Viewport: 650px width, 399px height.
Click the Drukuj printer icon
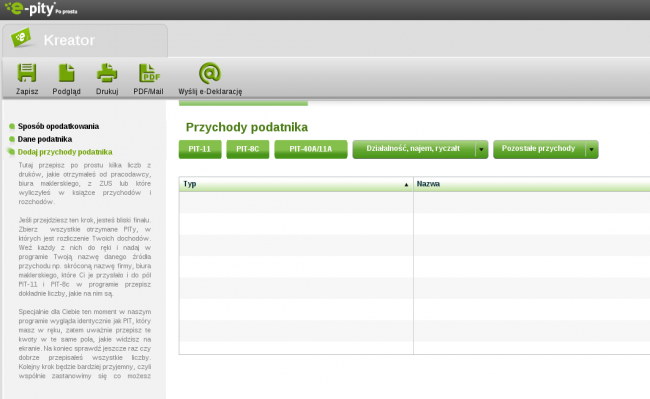point(107,73)
